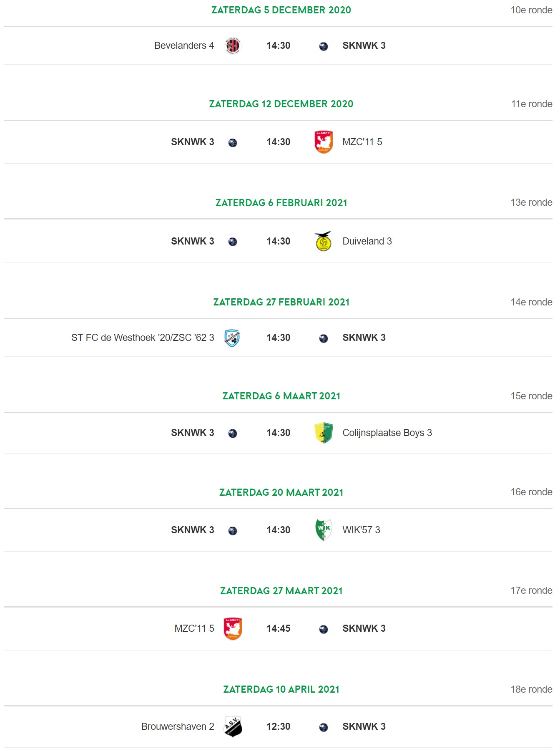Open the 12:30 match at Brouwershaven
The height and width of the screenshot is (754, 560).
pos(279,726)
